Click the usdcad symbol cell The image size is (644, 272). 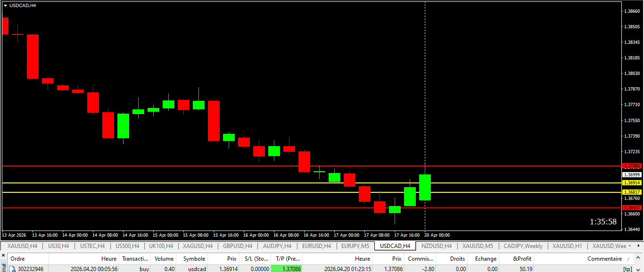coord(197,269)
